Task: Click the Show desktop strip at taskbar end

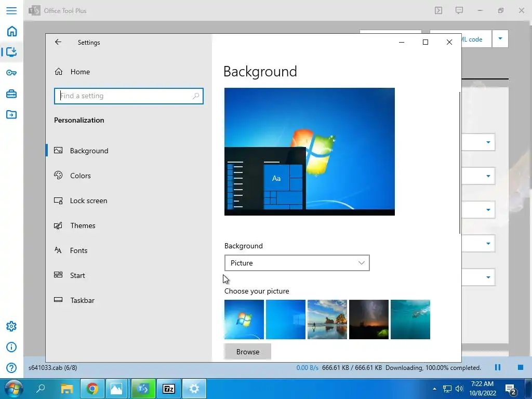Action: 528,389
